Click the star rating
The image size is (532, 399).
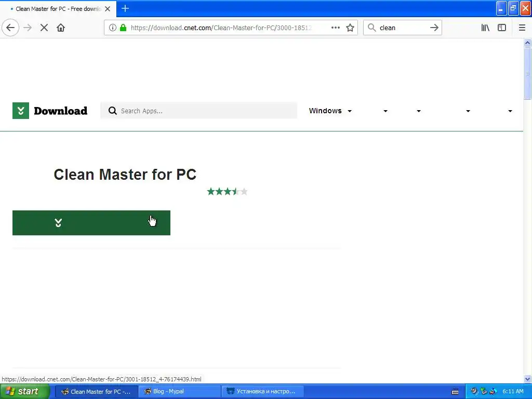click(x=228, y=192)
